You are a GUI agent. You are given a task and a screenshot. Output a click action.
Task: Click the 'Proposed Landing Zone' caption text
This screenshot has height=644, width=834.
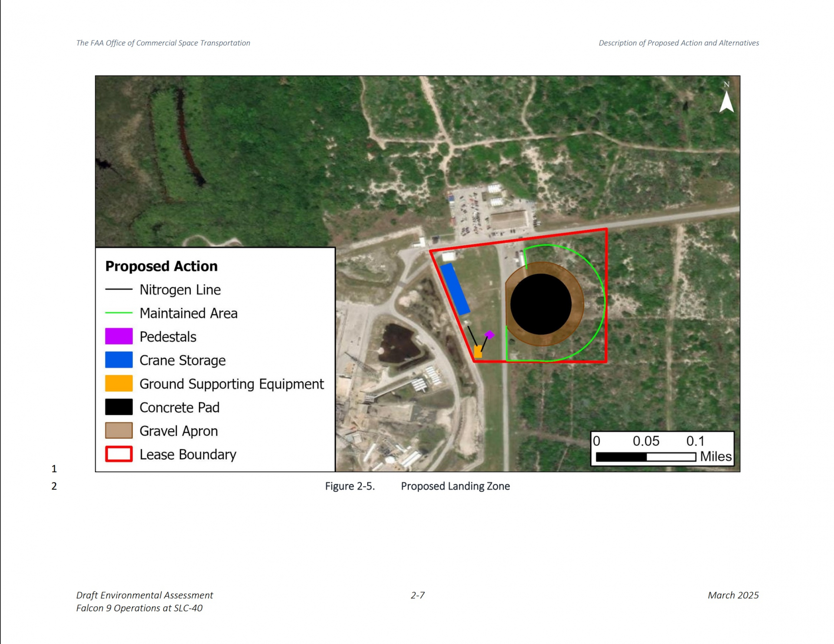pos(455,486)
